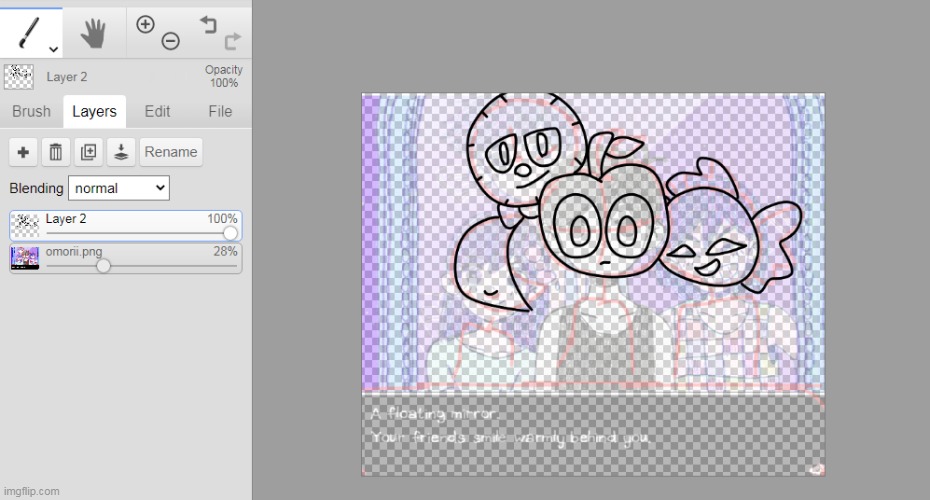Click the Layer 2 opacity slider handle

pos(230,233)
